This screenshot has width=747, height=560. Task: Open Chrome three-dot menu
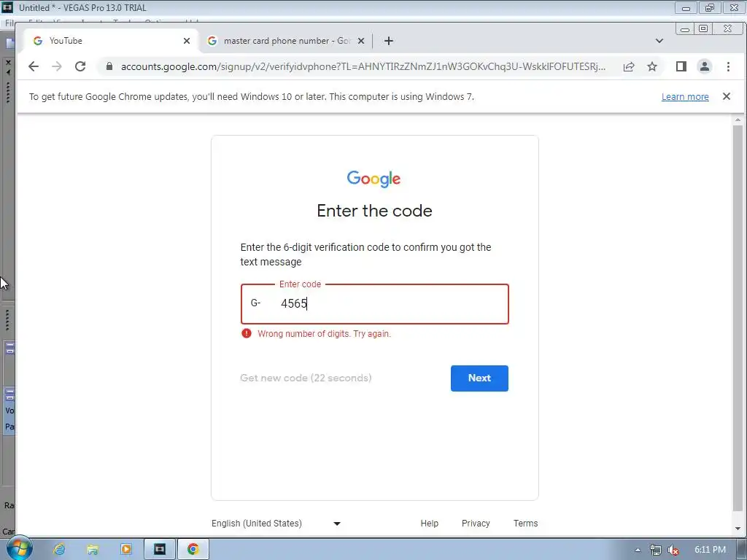pyautogui.click(x=728, y=66)
